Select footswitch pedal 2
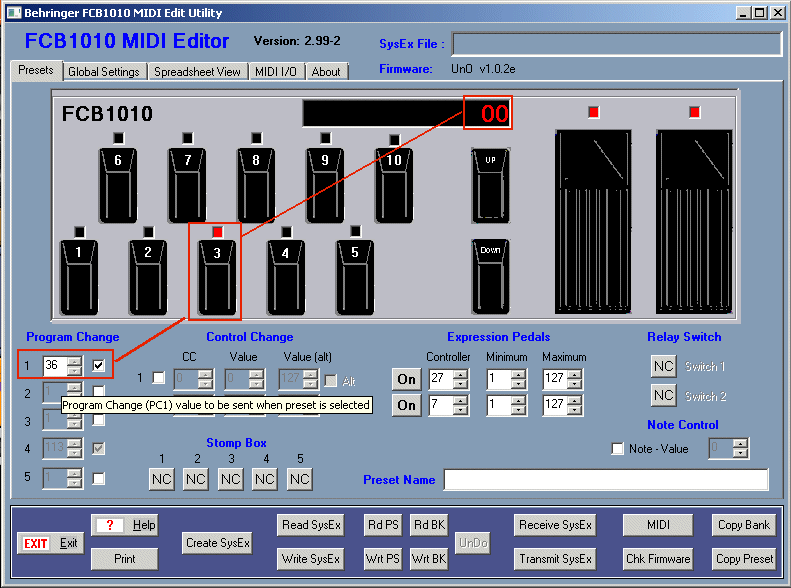Viewport: 791px width, 588px height. (x=148, y=277)
